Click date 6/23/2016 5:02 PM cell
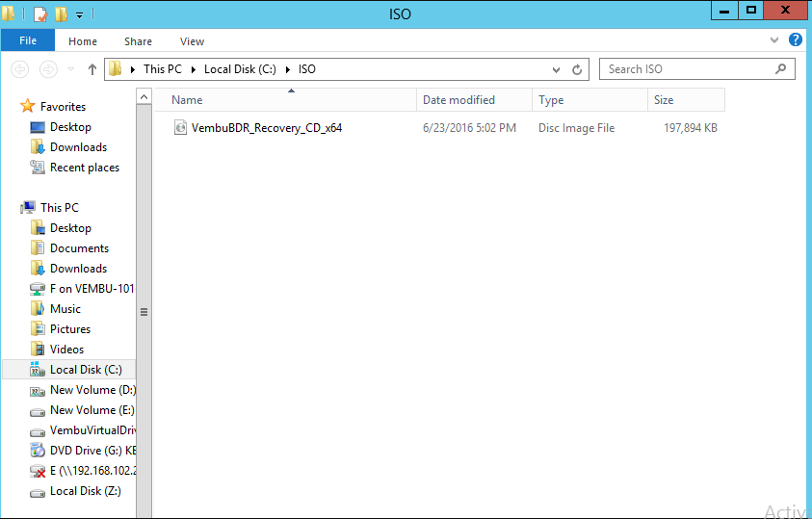Image resolution: width=812 pixels, height=519 pixels. (469, 128)
